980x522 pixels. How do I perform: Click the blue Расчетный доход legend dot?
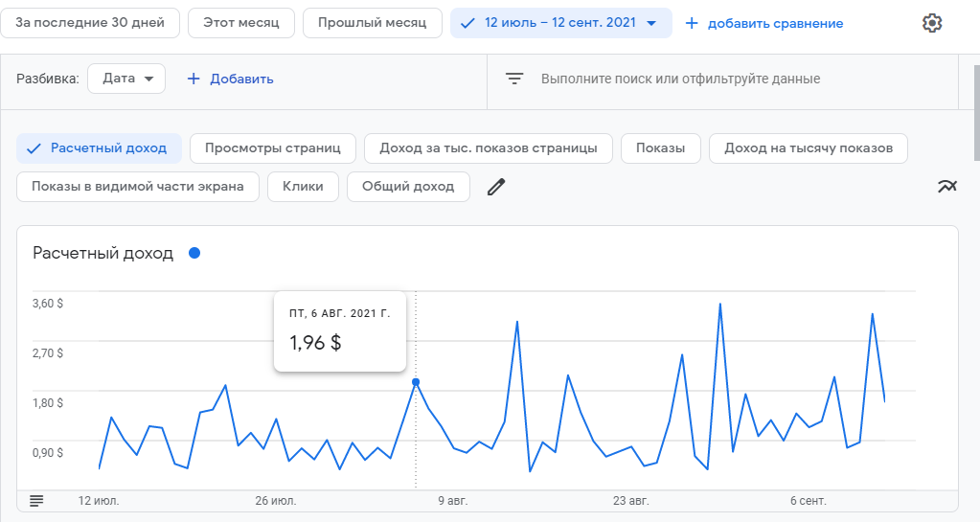[194, 253]
